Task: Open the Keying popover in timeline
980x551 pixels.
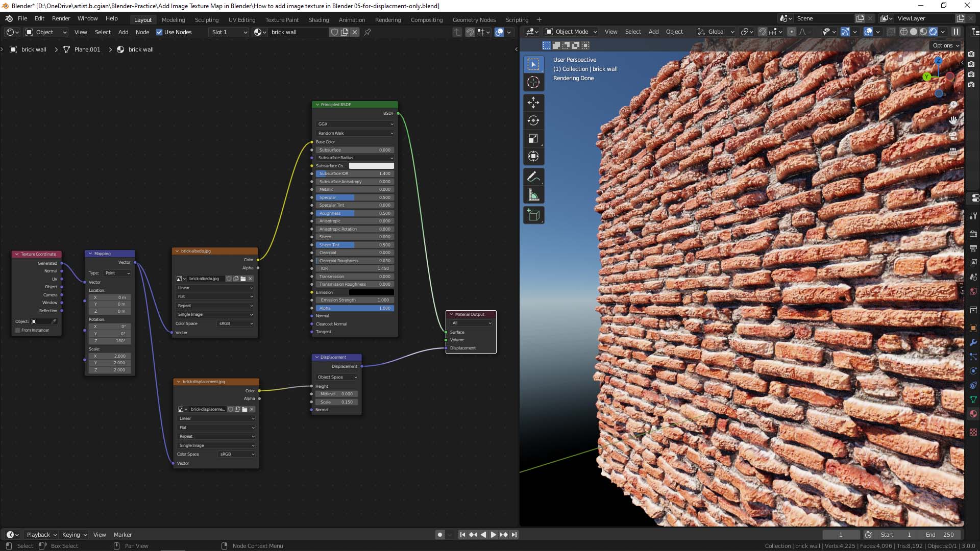Action: tap(75, 535)
